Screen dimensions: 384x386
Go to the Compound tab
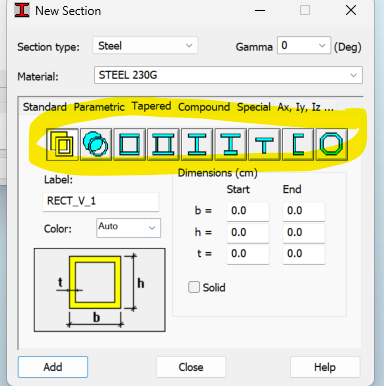pos(204,107)
